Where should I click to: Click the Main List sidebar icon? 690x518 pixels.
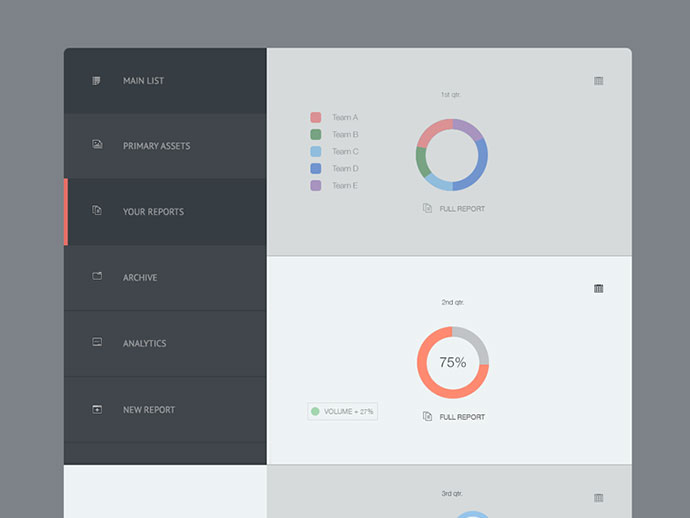tap(96, 81)
